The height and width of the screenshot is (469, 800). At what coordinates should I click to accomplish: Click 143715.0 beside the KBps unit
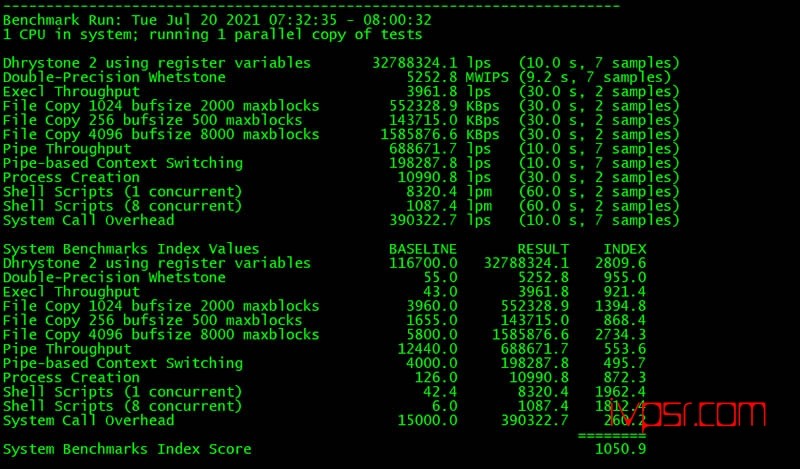pyautogui.click(x=423, y=120)
